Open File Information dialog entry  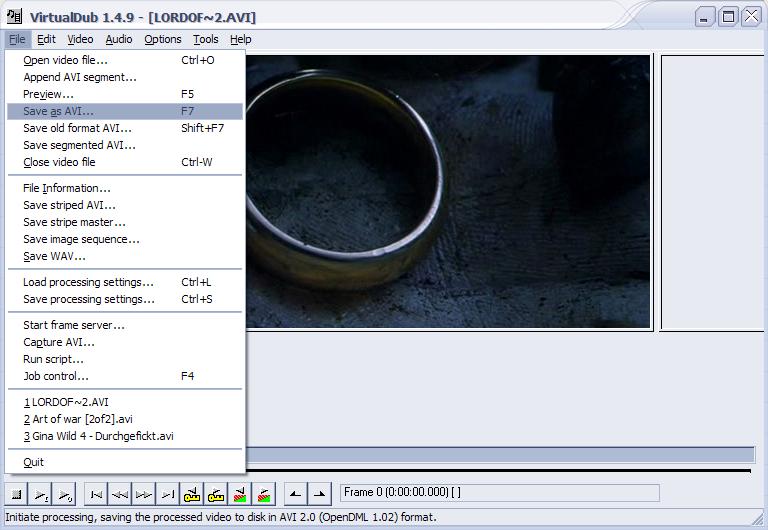click(125, 188)
